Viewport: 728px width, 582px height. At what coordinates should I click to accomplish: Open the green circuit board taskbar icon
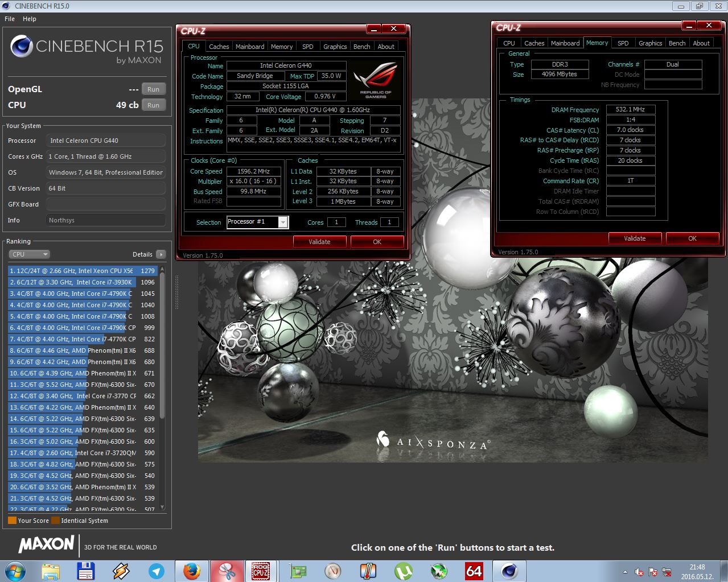(298, 571)
